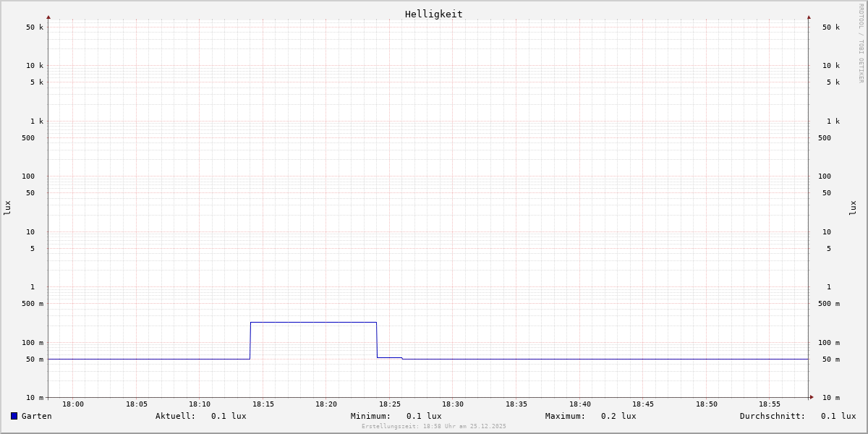The image size is (868, 434).
Task: Click the 18:35 time axis label
Action: point(516,404)
